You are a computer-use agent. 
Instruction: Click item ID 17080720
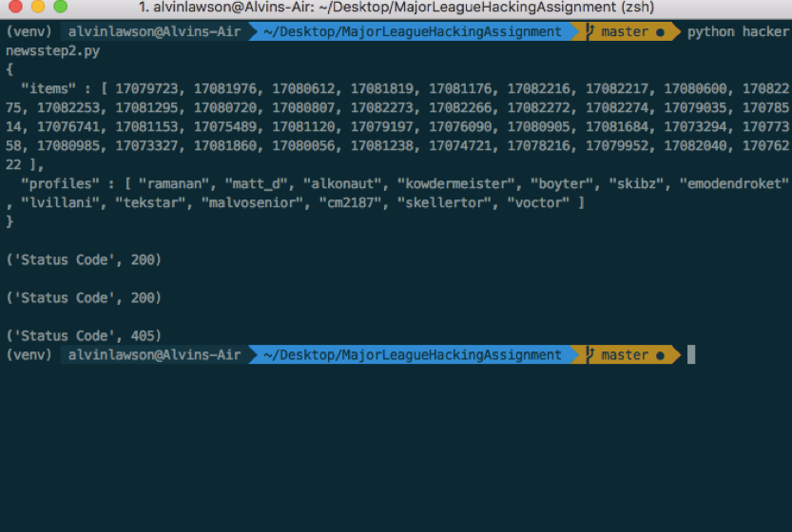click(224, 108)
